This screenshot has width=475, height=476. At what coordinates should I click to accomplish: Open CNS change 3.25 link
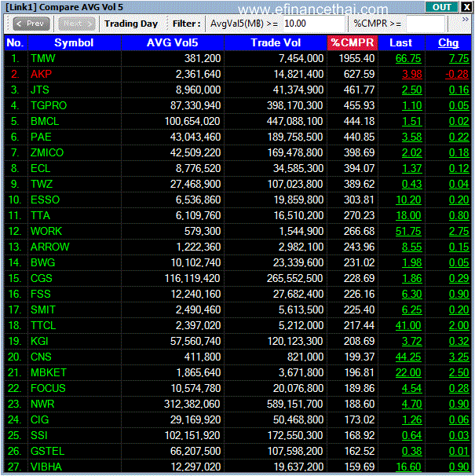click(459, 357)
